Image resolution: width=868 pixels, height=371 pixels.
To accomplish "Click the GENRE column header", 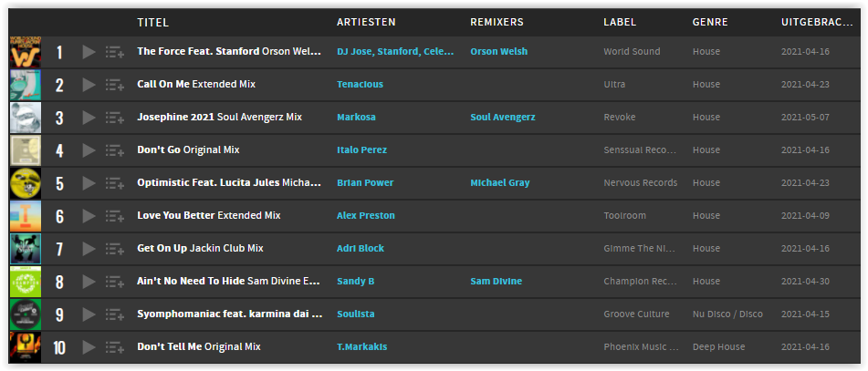I will pos(710,23).
